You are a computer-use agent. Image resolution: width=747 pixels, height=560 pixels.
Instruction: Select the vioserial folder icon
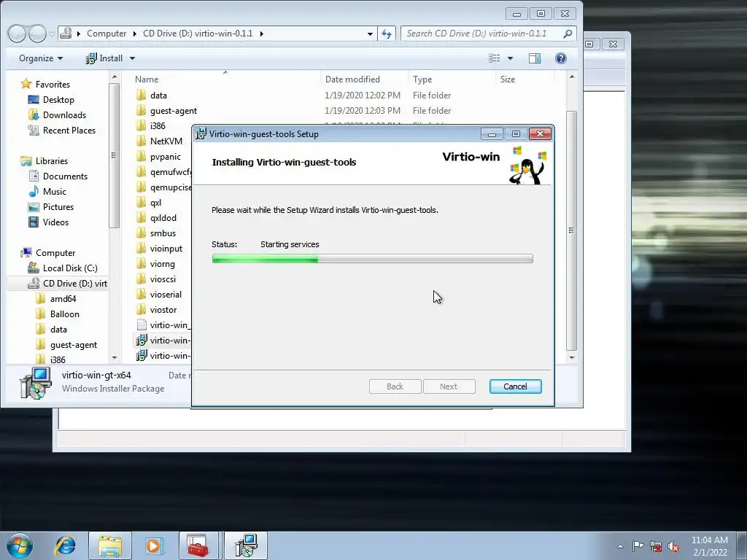[141, 295]
